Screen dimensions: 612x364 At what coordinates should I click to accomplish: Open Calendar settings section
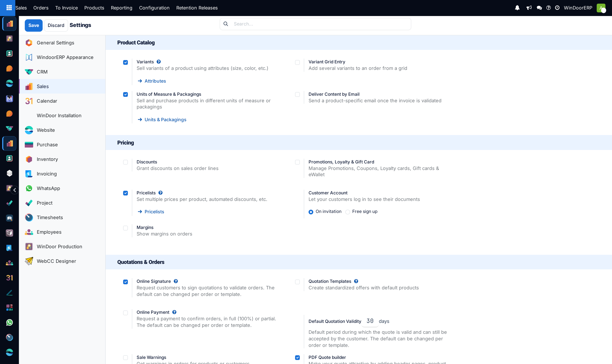[x=62, y=101]
